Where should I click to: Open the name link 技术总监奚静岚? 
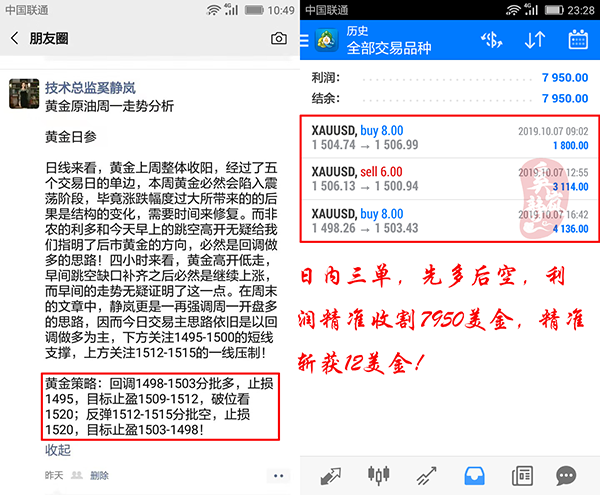click(x=90, y=88)
